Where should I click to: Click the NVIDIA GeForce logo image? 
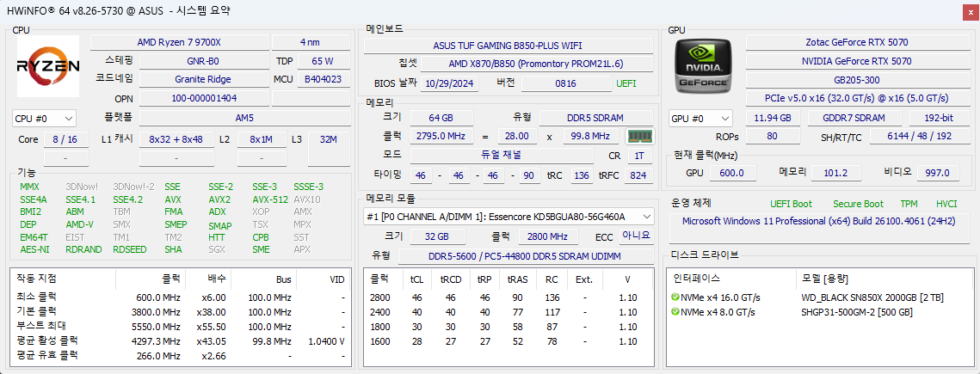(705, 66)
